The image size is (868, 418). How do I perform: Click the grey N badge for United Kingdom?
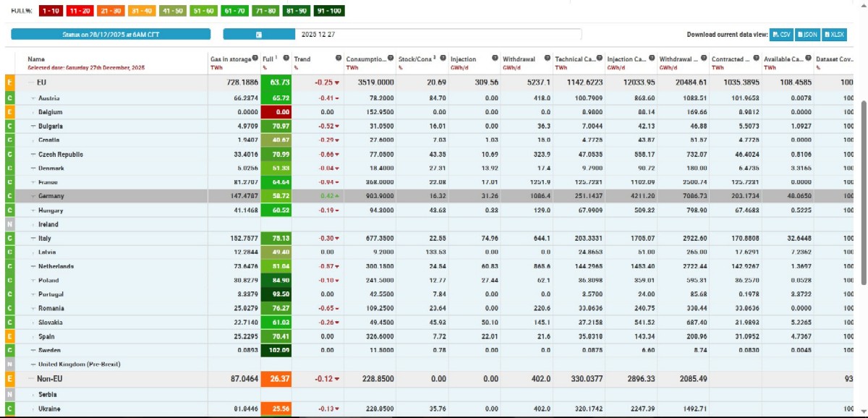coord(9,364)
